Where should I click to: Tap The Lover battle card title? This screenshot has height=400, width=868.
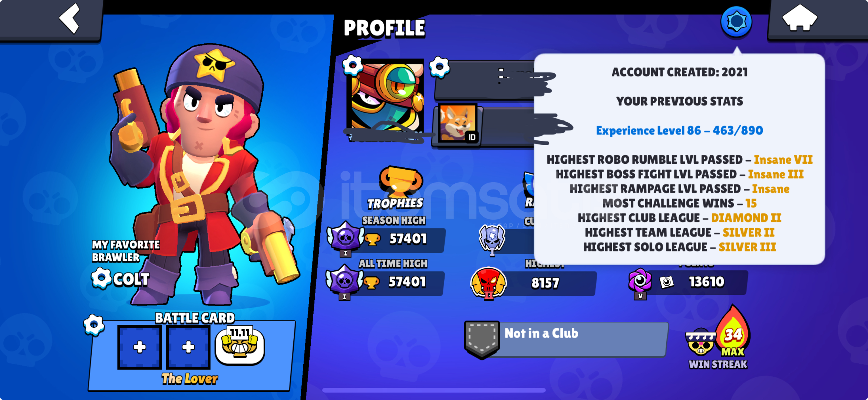pyautogui.click(x=189, y=379)
